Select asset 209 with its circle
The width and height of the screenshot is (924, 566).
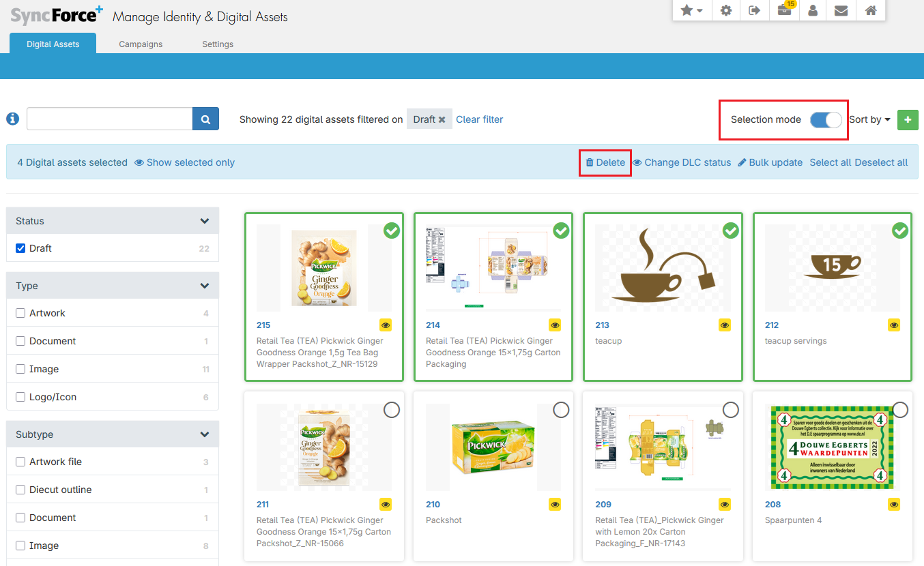pos(731,409)
